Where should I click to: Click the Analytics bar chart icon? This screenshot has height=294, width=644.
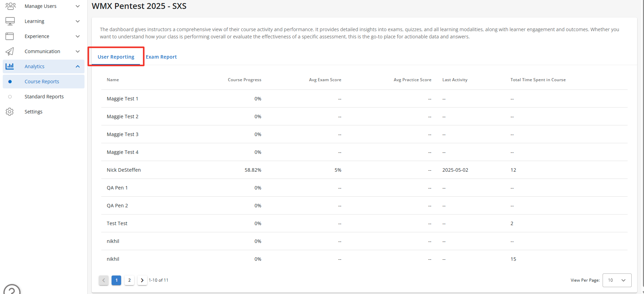[x=10, y=66]
